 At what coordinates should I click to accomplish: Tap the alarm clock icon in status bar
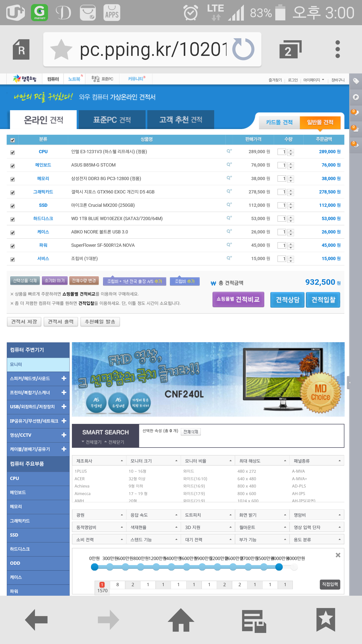pos(191,13)
